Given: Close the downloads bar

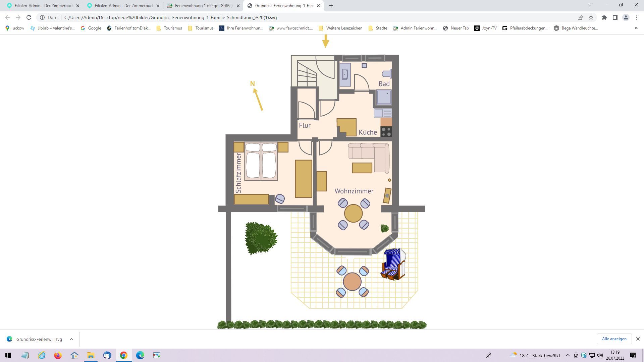Looking at the screenshot, I should (638, 339).
